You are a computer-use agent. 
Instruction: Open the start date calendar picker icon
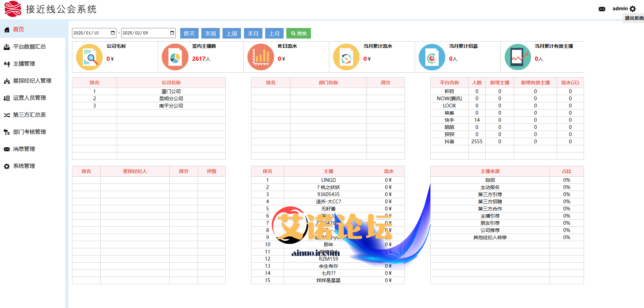(x=113, y=33)
